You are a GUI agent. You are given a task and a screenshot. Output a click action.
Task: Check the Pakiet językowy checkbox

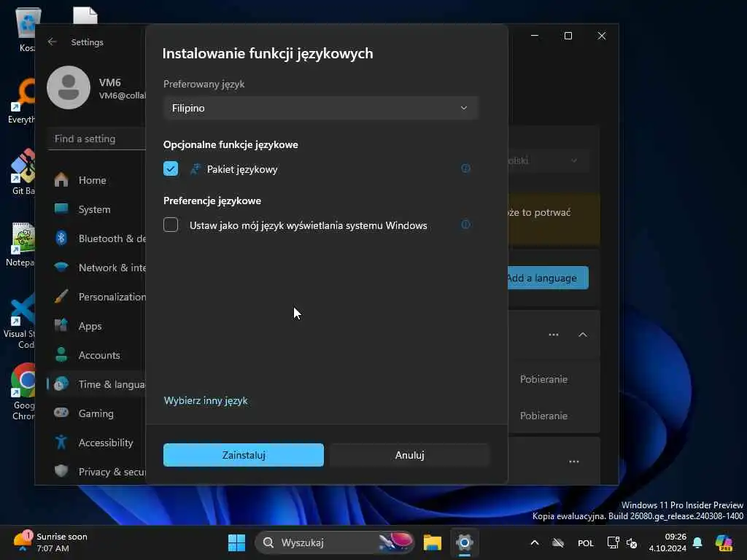pos(171,168)
